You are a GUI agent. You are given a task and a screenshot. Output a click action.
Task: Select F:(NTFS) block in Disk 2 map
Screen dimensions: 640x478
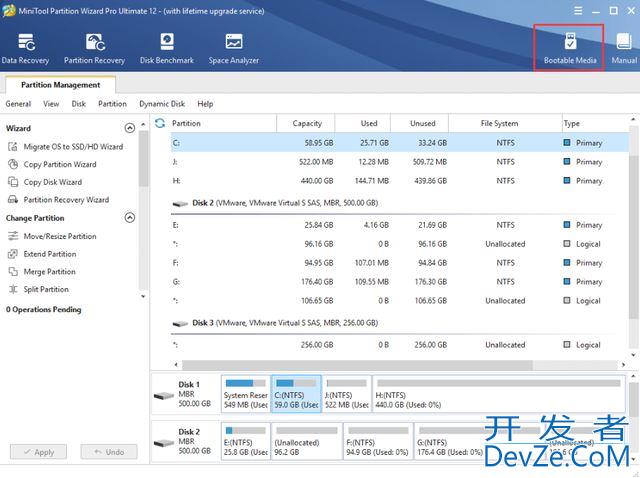pyautogui.click(x=378, y=442)
